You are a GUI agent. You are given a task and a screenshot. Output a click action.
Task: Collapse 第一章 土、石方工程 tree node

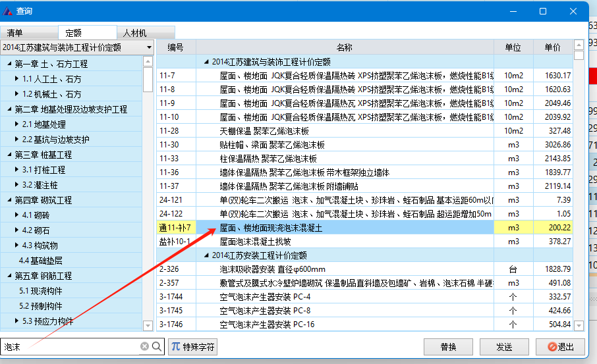click(9, 64)
